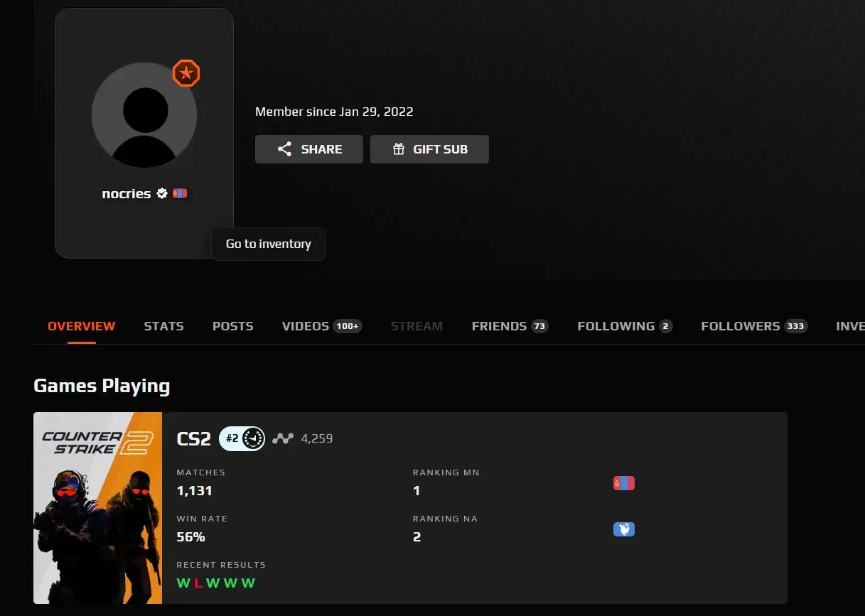Click the default profile avatar picture

point(144,116)
